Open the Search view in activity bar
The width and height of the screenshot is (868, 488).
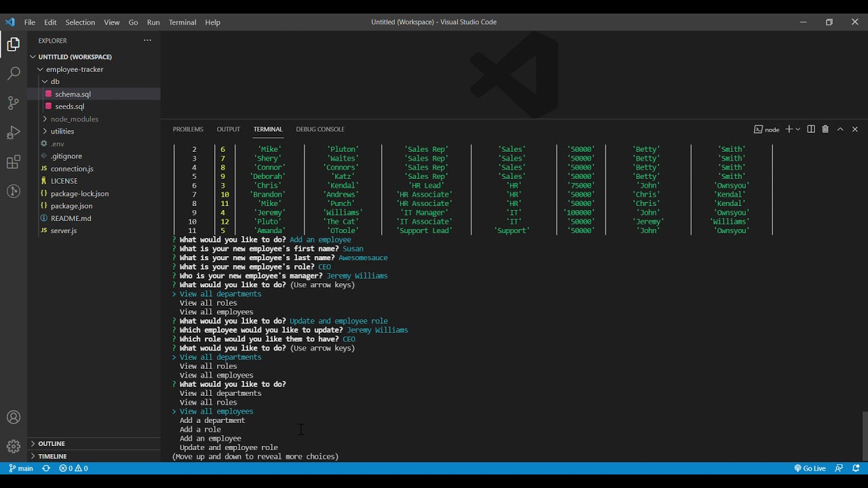pos(14,74)
